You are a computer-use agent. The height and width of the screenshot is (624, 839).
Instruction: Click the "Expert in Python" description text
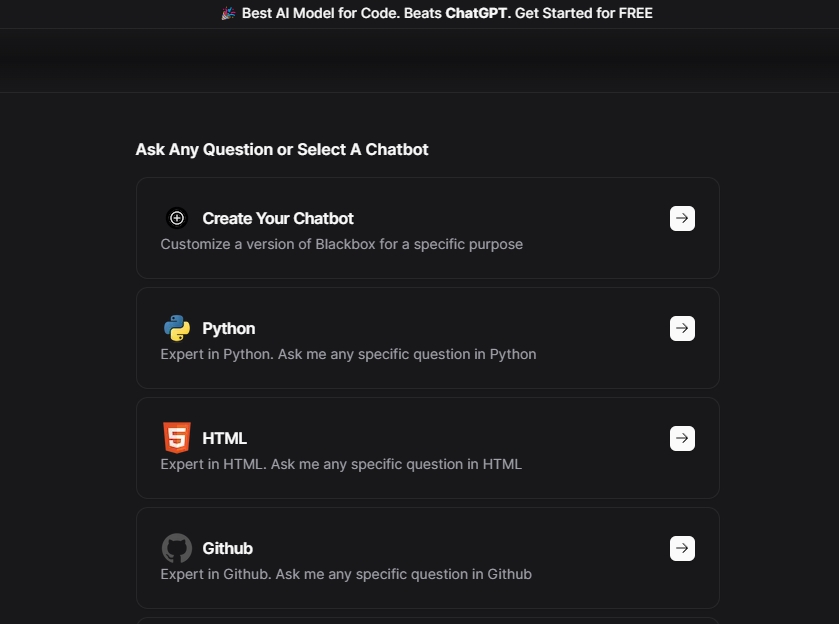tap(348, 354)
